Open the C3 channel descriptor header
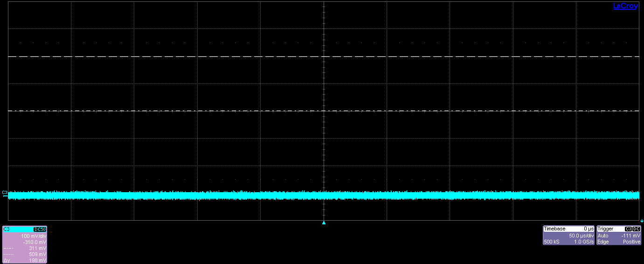Image resolution: width=644 pixels, height=264 pixels. point(25,229)
